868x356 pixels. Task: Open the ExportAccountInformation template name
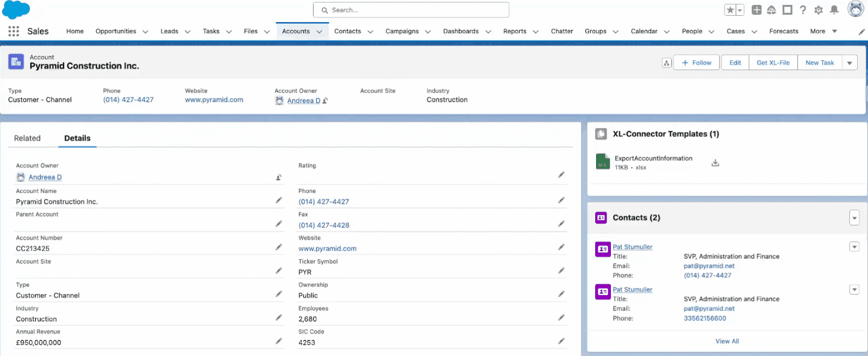[653, 158]
